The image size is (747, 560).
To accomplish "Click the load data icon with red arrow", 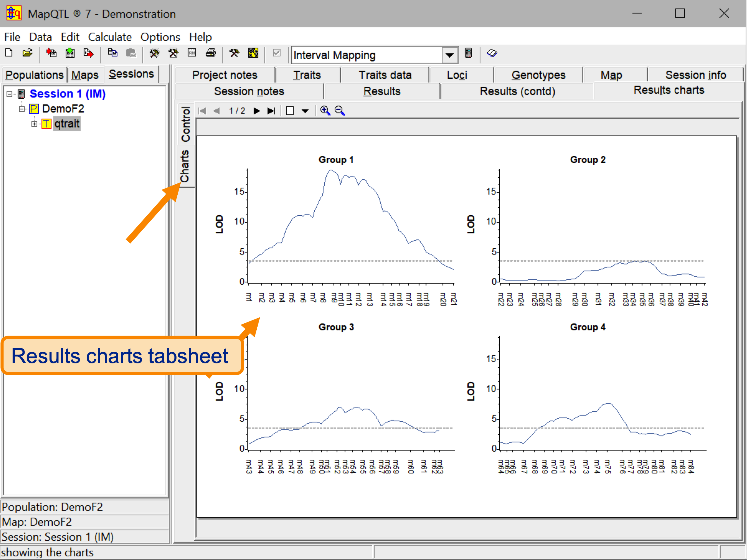I will 51,53.
